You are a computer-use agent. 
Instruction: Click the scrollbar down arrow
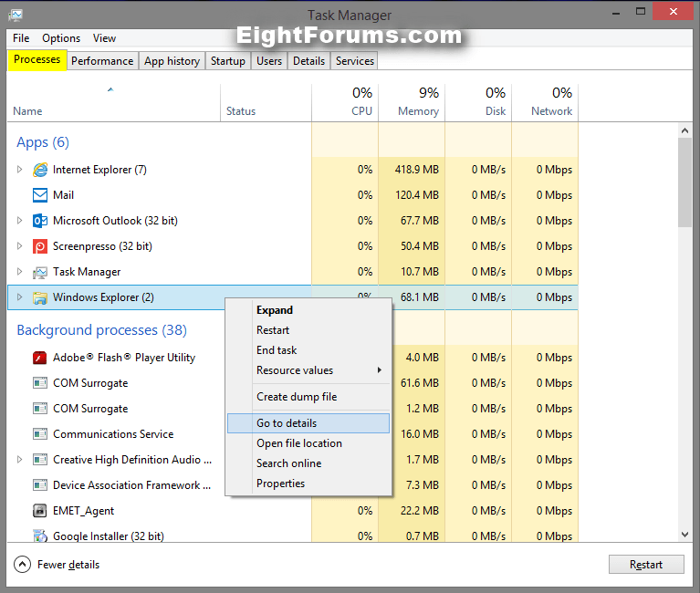pyautogui.click(x=684, y=535)
